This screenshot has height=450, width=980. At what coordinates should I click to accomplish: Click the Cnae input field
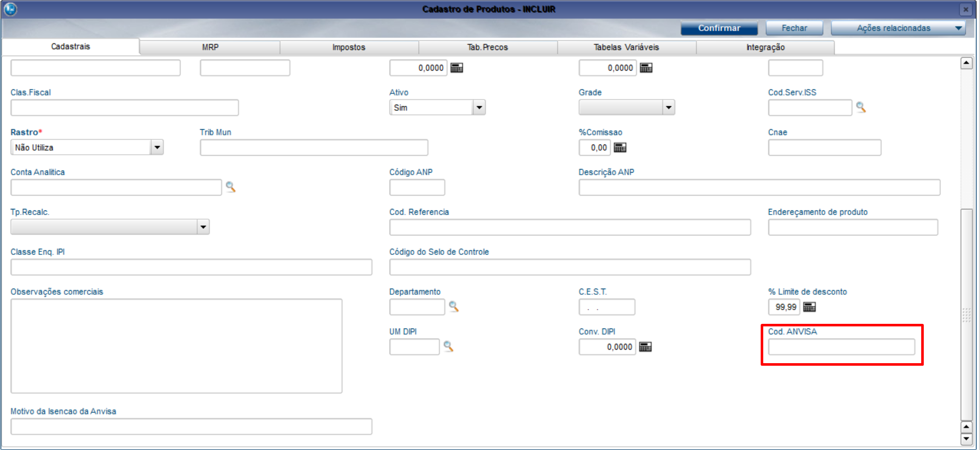[825, 148]
